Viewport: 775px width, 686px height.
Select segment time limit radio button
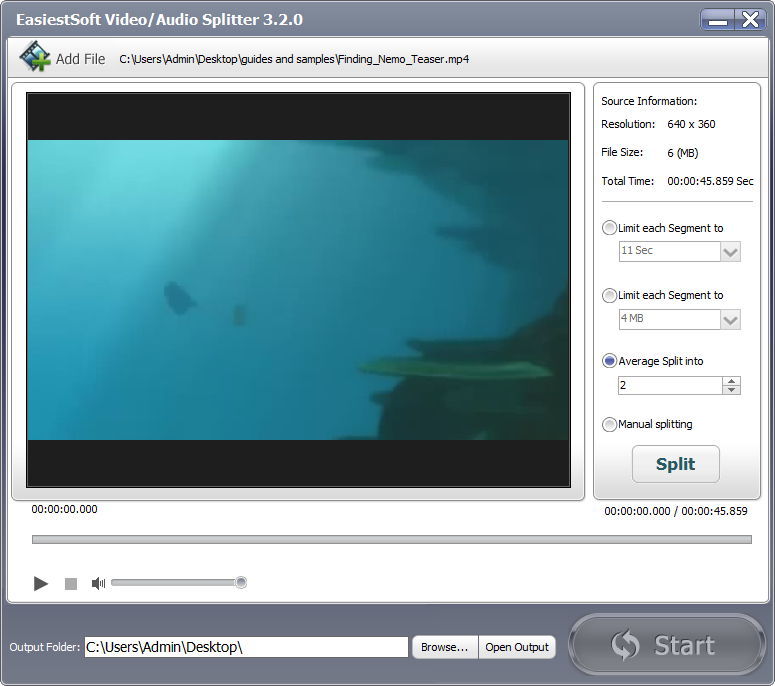609,228
